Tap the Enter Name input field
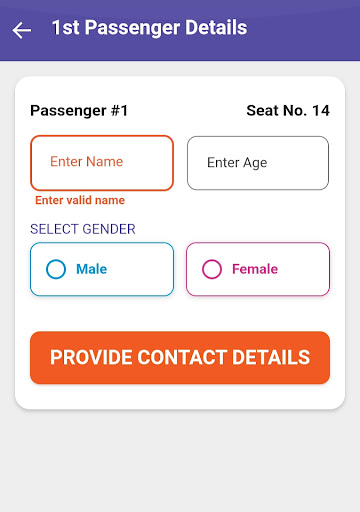Screen dimensions: 360x512 pyautogui.click(x=102, y=163)
